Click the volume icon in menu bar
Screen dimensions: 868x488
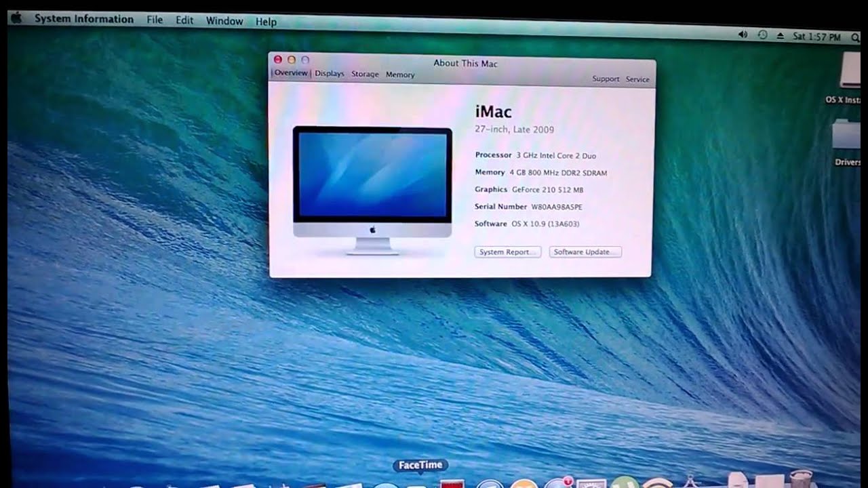point(743,34)
